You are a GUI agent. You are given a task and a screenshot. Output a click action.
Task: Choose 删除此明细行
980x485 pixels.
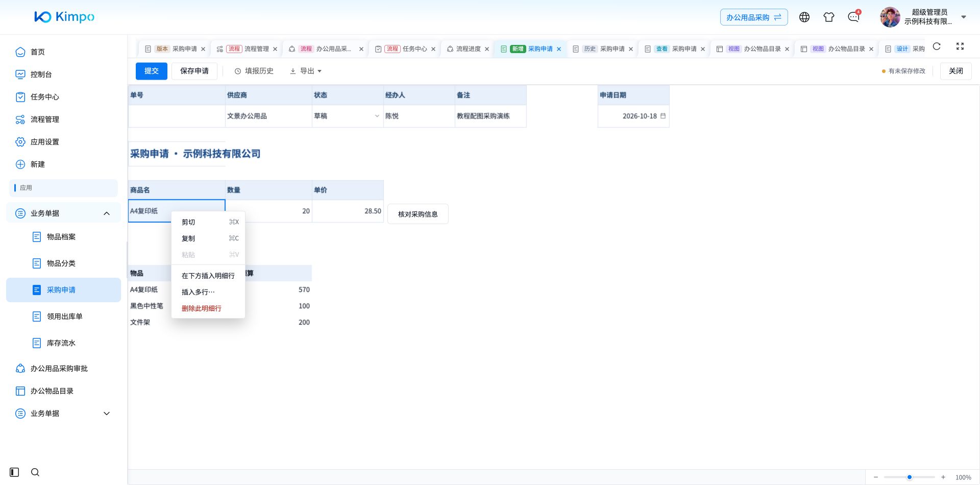click(x=208, y=308)
